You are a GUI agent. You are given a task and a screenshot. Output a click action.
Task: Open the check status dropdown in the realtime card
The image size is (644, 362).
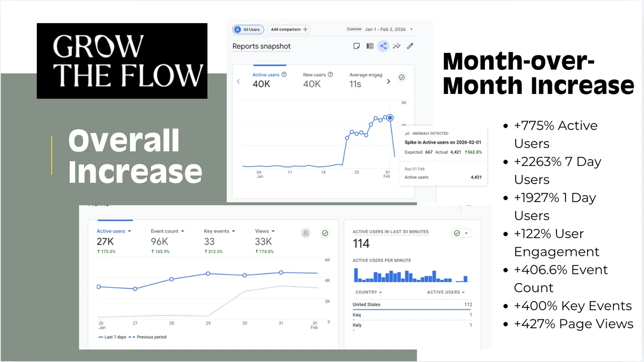(462, 233)
